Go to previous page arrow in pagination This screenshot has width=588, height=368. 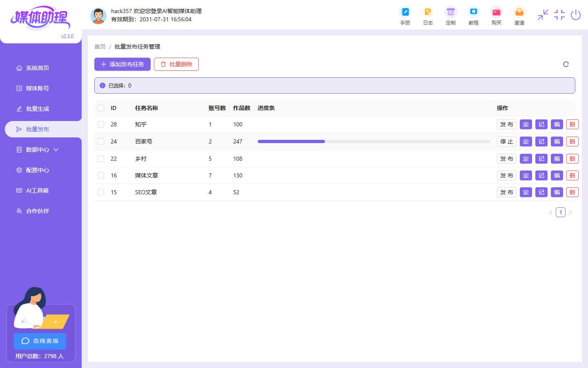point(550,213)
